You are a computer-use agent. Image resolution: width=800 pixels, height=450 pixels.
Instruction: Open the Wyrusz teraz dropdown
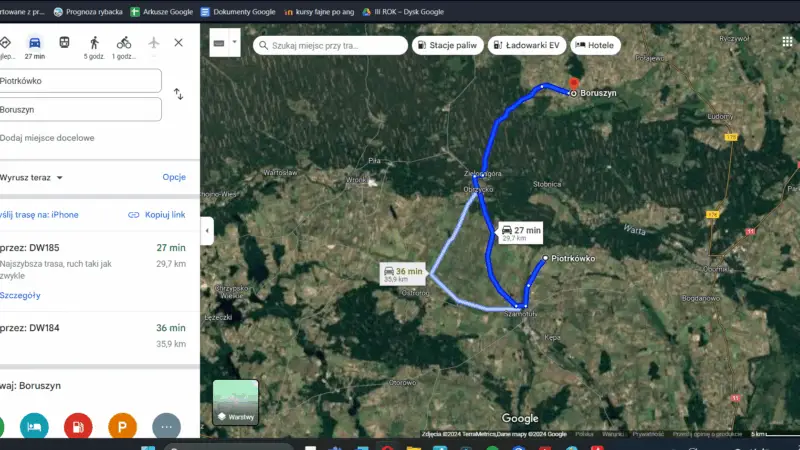click(x=33, y=177)
